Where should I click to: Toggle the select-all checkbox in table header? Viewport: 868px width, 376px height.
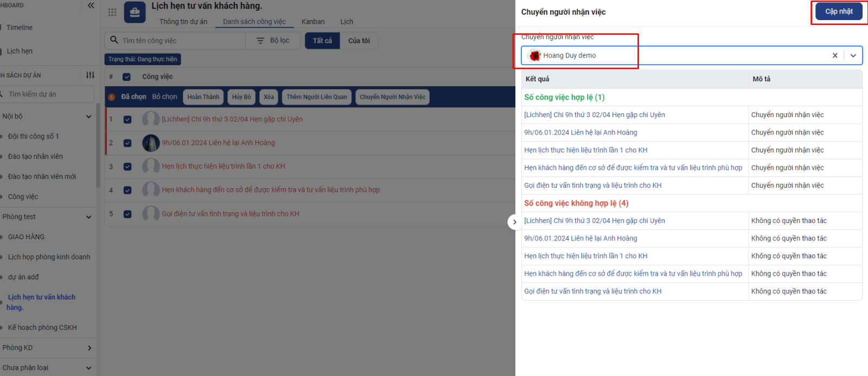126,77
